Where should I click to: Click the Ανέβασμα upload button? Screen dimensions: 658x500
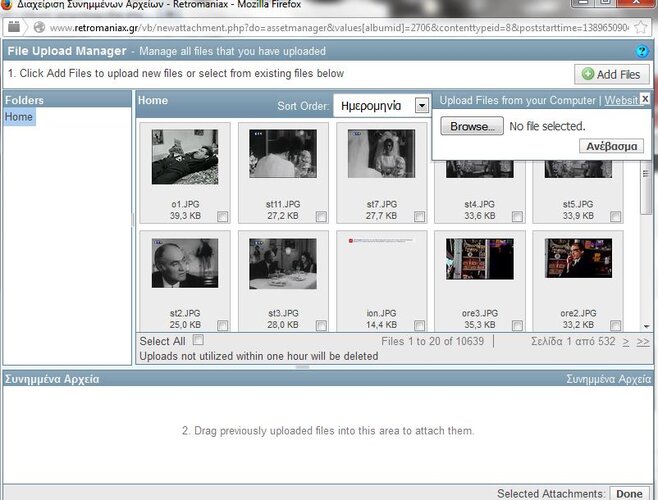(x=611, y=146)
